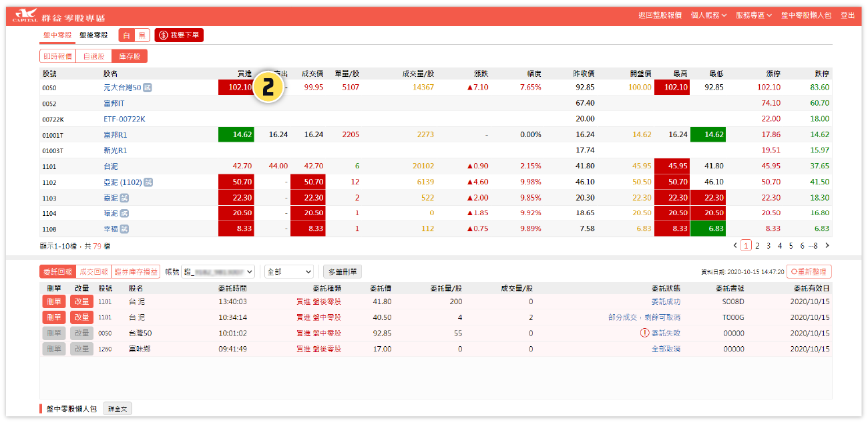868x423 pixels.
Task: Open stock 富邦IT link
Action: 114,104
